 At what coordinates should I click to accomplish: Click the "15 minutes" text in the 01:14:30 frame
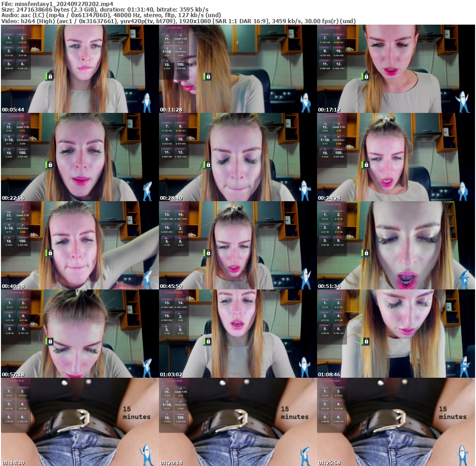136,413
